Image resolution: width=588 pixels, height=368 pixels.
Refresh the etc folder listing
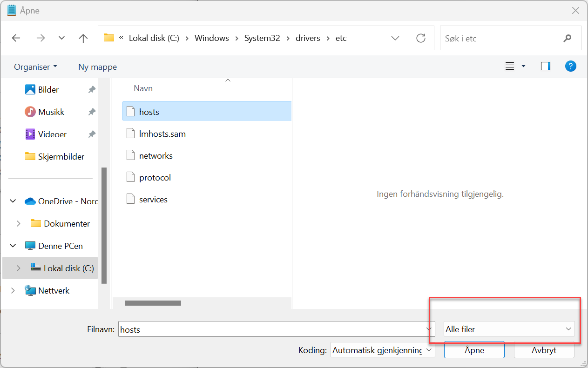421,38
